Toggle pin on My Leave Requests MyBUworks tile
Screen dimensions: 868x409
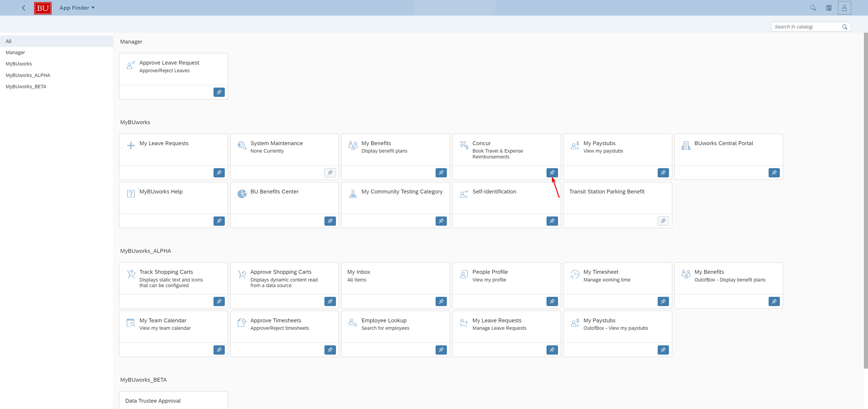pos(219,173)
